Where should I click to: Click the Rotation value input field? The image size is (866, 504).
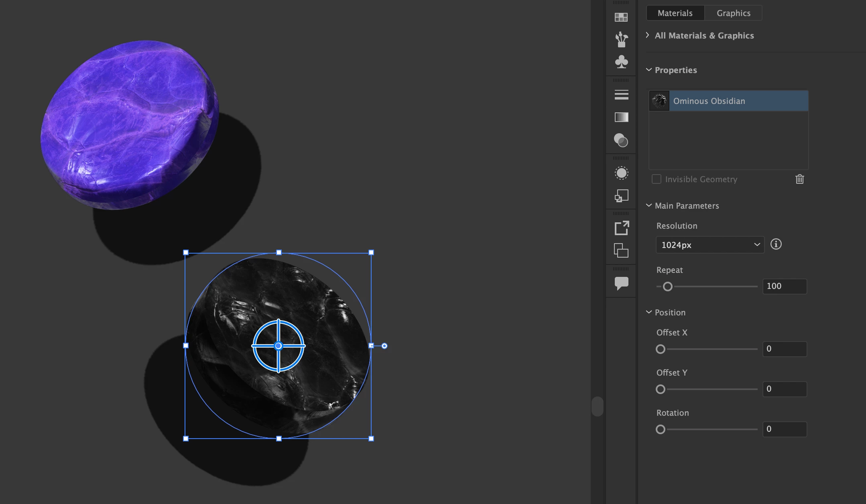[784, 429]
